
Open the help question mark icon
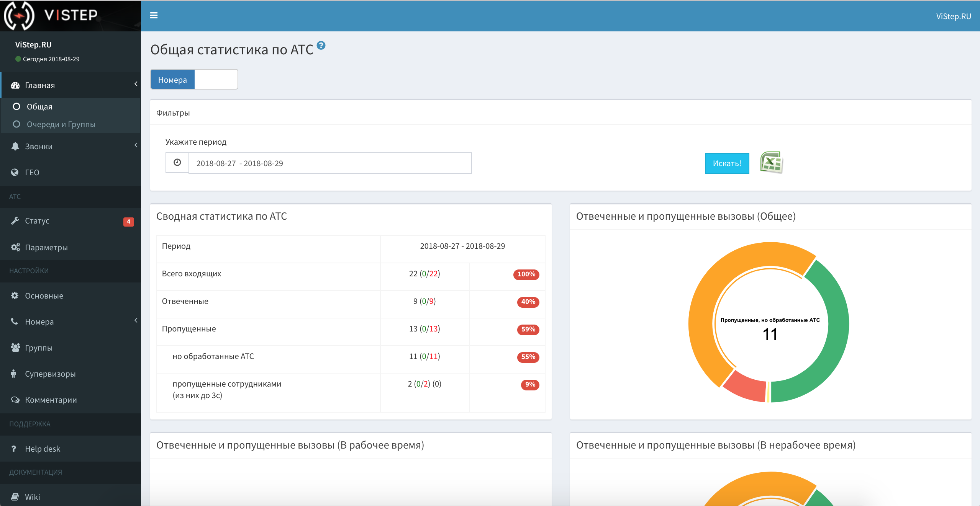(x=321, y=46)
